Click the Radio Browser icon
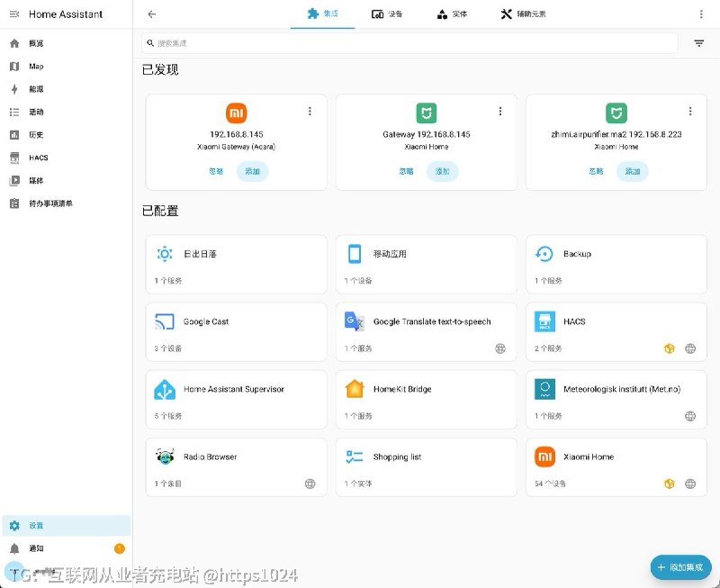This screenshot has width=720, height=588. click(x=165, y=457)
